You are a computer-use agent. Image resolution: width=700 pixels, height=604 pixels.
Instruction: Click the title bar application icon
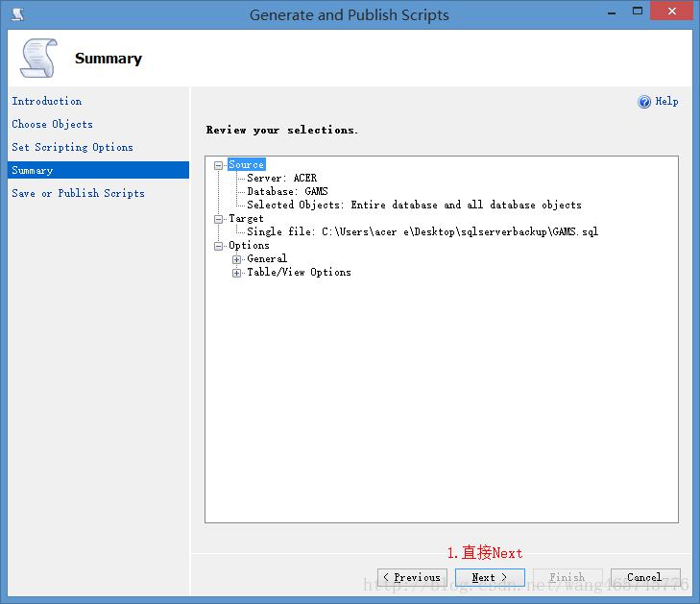point(17,14)
